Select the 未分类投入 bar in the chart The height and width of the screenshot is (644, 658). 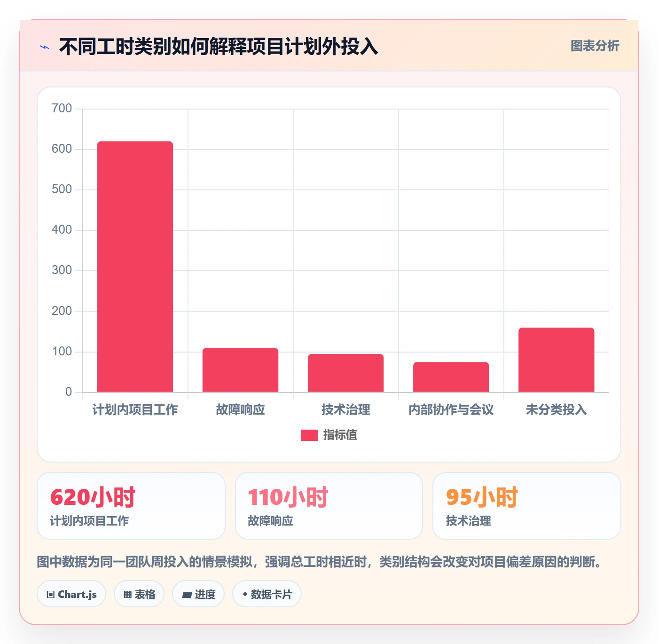[556, 360]
